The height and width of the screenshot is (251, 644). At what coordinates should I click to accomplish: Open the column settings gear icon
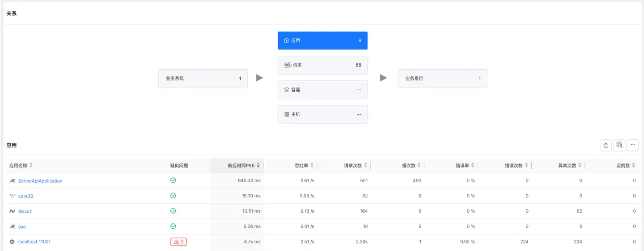pos(619,145)
